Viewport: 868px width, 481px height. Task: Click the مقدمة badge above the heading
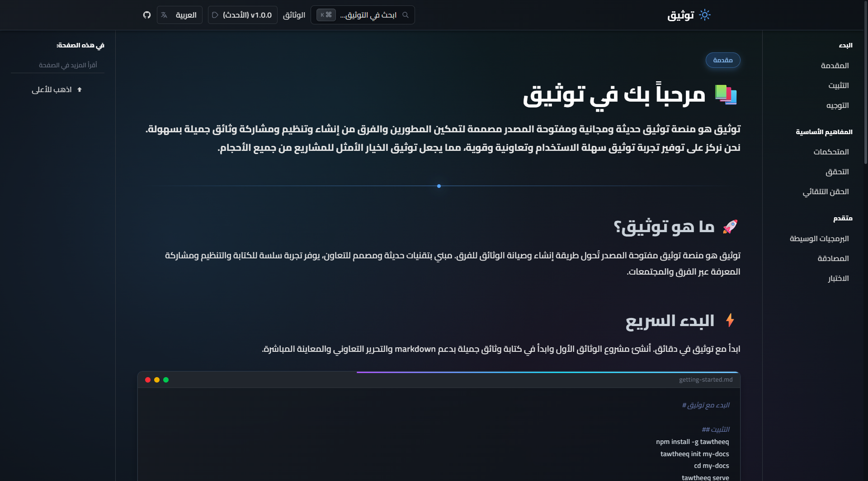[x=723, y=60]
